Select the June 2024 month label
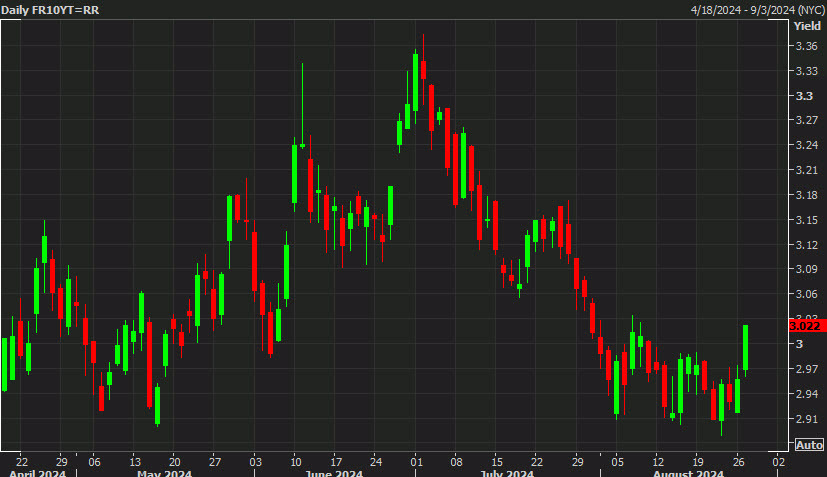 (332, 472)
